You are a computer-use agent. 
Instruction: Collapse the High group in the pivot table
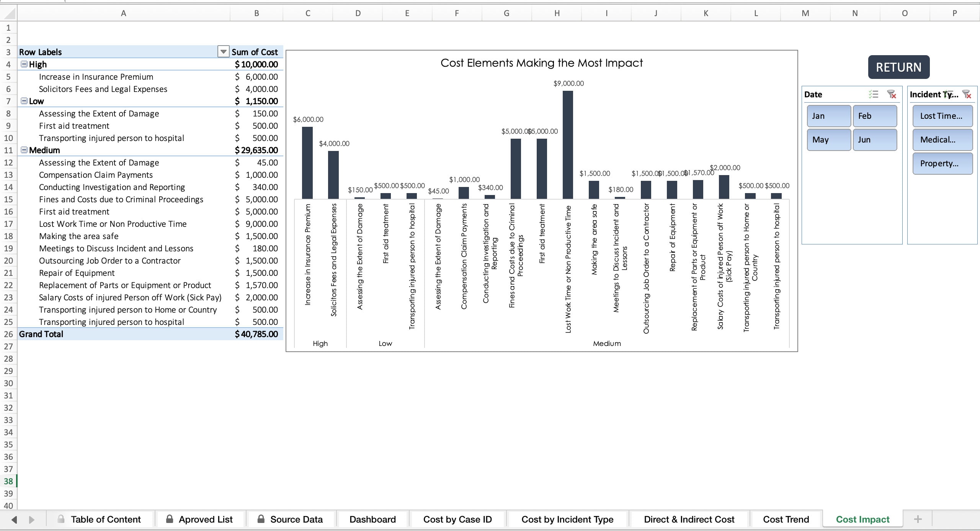[24, 64]
